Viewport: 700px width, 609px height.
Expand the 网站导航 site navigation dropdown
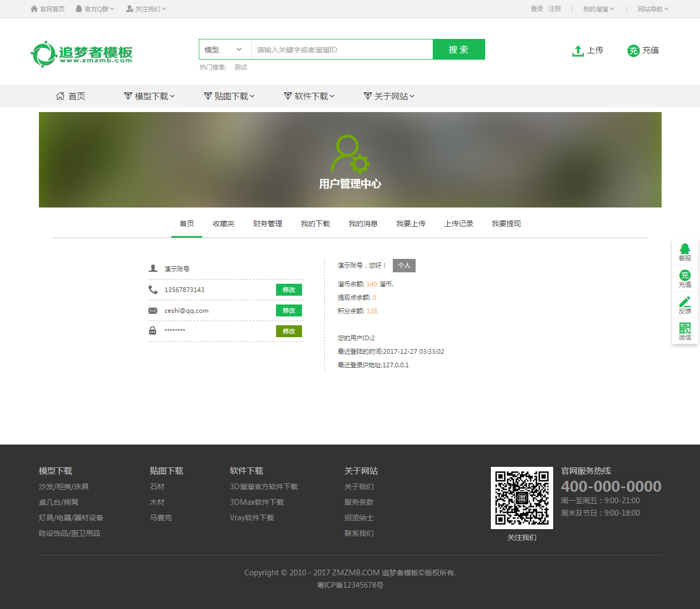coord(652,9)
